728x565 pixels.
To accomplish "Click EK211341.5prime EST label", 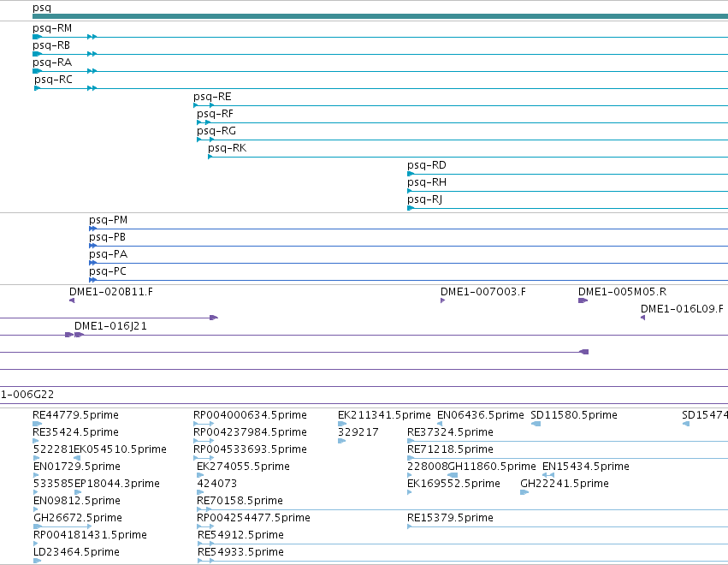I will click(384, 415).
